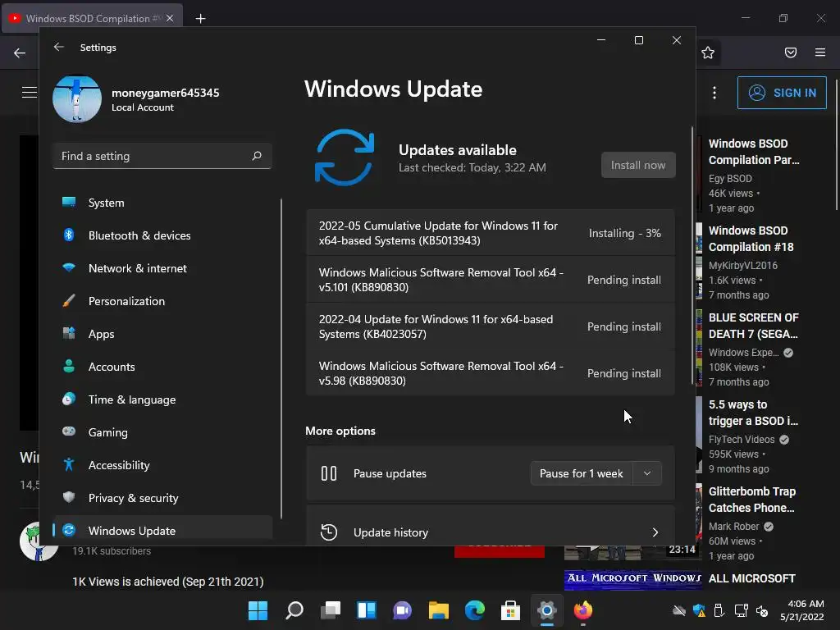The image size is (840, 630).
Task: Open 5.5 ways to trigger a BSOD video
Action: (x=753, y=413)
